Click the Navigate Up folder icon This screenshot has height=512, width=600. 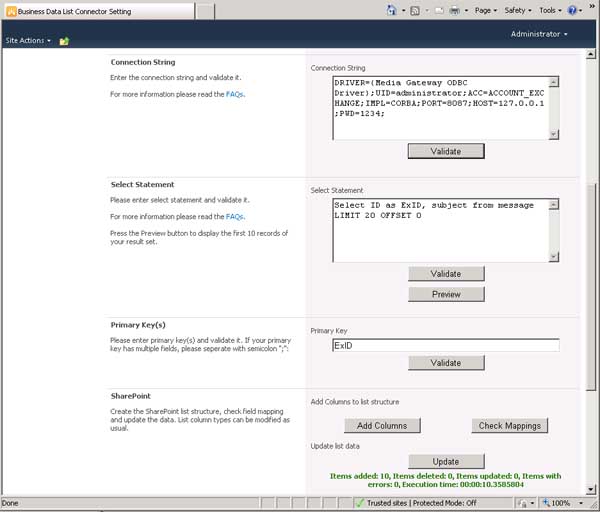pos(64,41)
